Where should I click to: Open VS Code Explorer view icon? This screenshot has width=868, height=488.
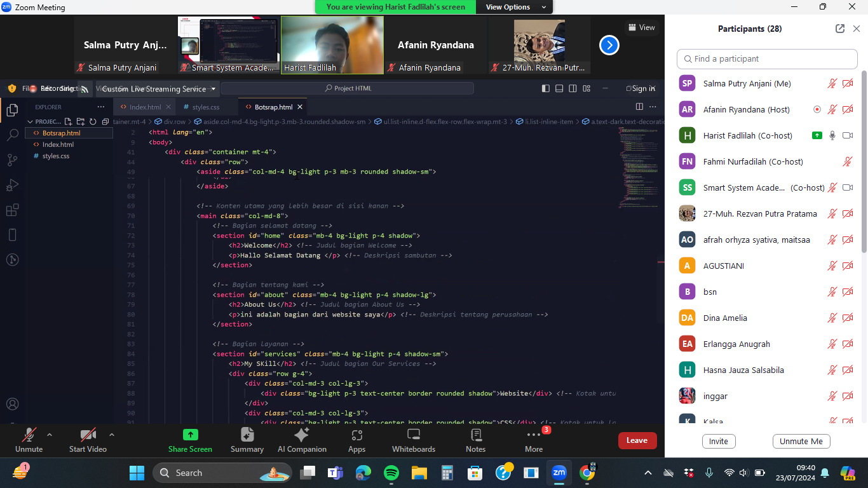[x=12, y=110]
